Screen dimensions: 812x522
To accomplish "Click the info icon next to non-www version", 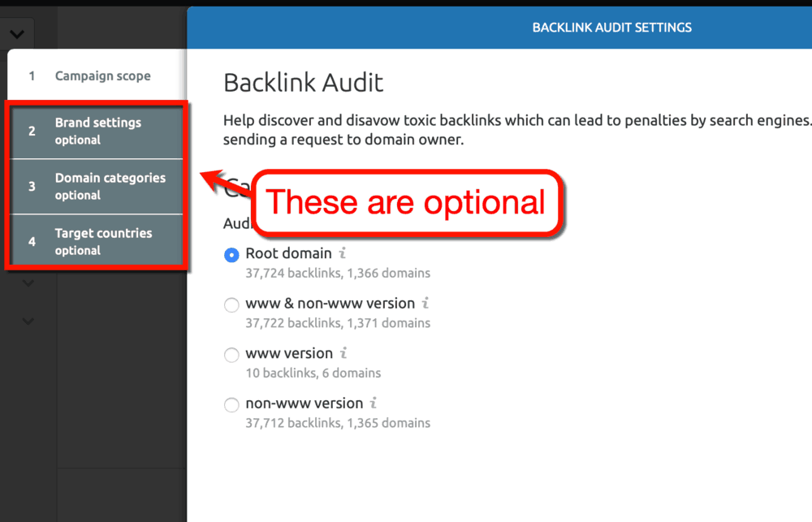I will [x=373, y=403].
